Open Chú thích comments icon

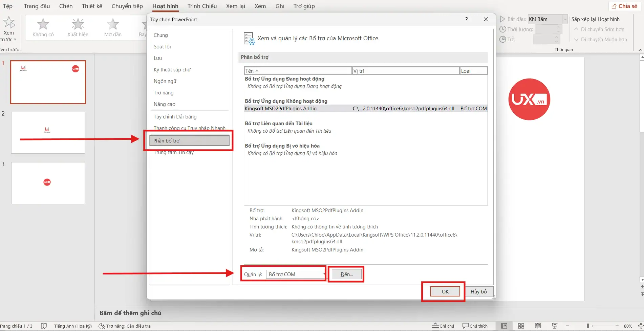(475, 326)
